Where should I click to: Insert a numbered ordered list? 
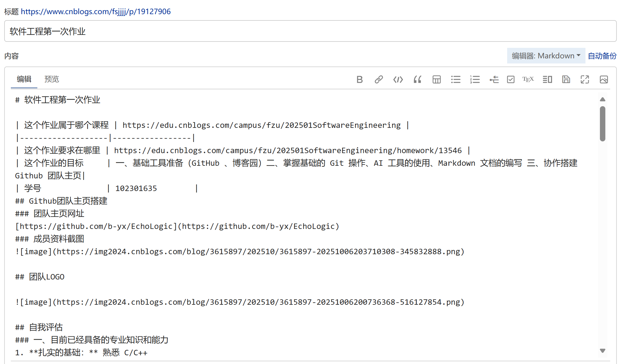475,79
